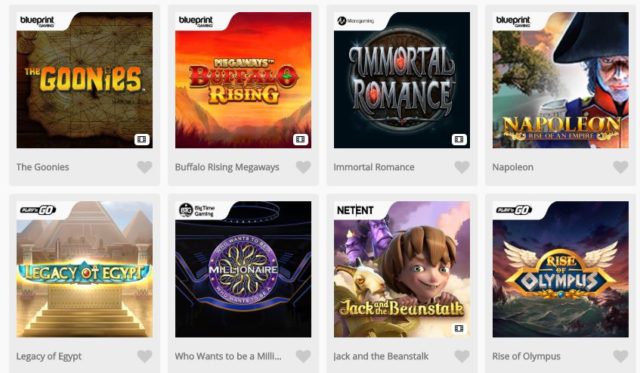Click heart beside Jack and the Beanstalk
The image size is (640, 373).
pyautogui.click(x=462, y=356)
